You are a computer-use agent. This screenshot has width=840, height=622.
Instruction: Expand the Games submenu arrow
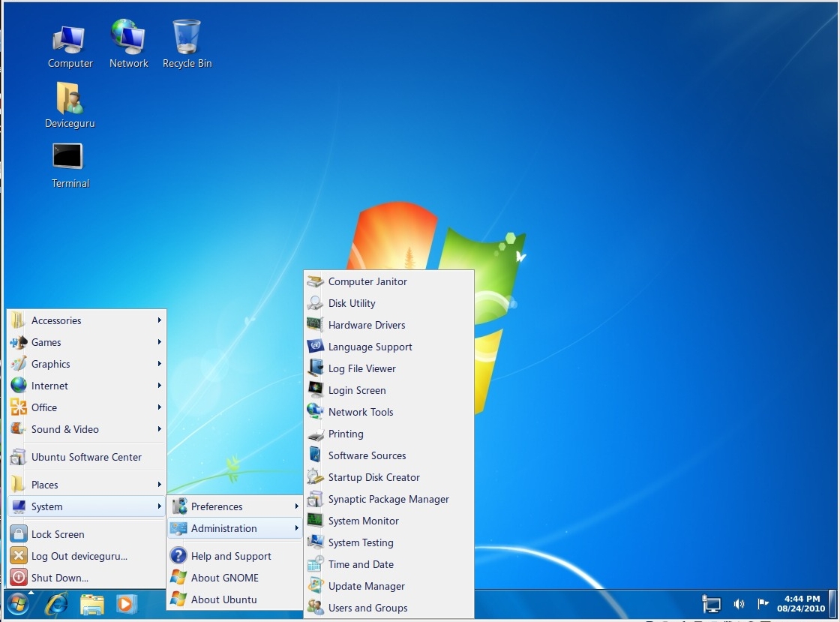[159, 342]
